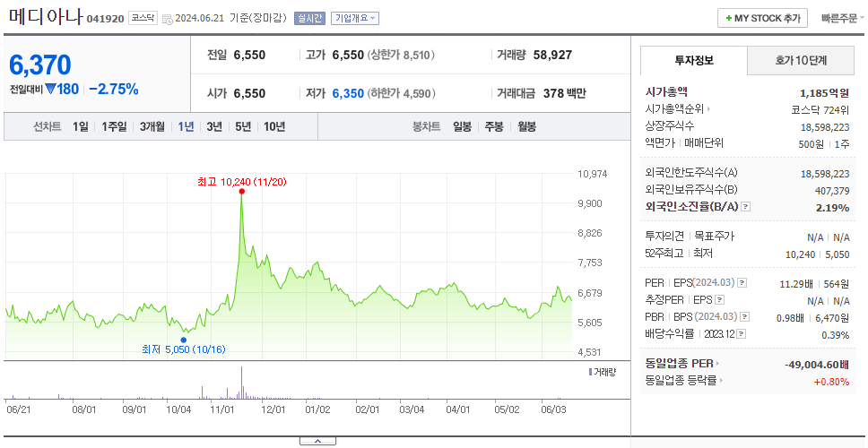
Task: Click the 외국인소진율 value 2.19%
Action: coord(832,207)
